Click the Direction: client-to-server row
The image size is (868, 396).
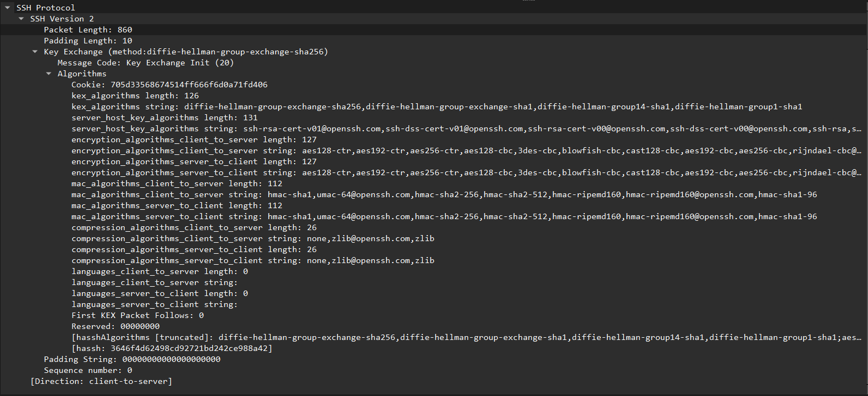click(101, 381)
